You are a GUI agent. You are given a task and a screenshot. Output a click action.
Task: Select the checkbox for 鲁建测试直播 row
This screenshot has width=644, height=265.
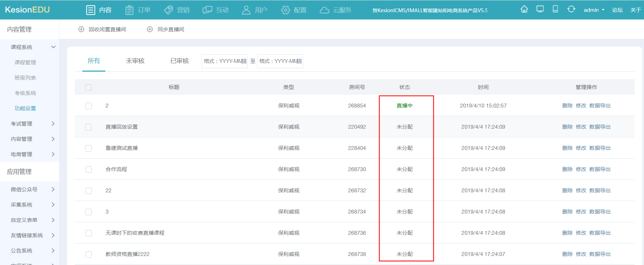pos(89,148)
